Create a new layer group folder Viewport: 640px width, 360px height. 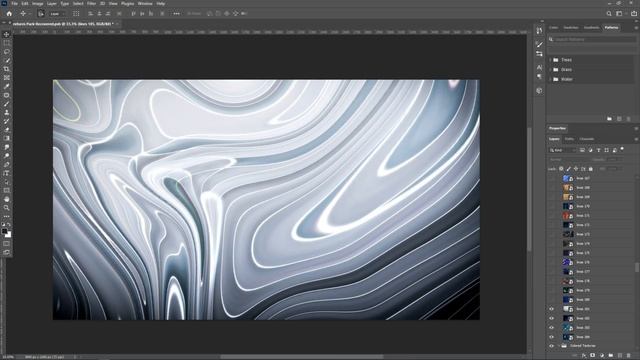(611, 356)
